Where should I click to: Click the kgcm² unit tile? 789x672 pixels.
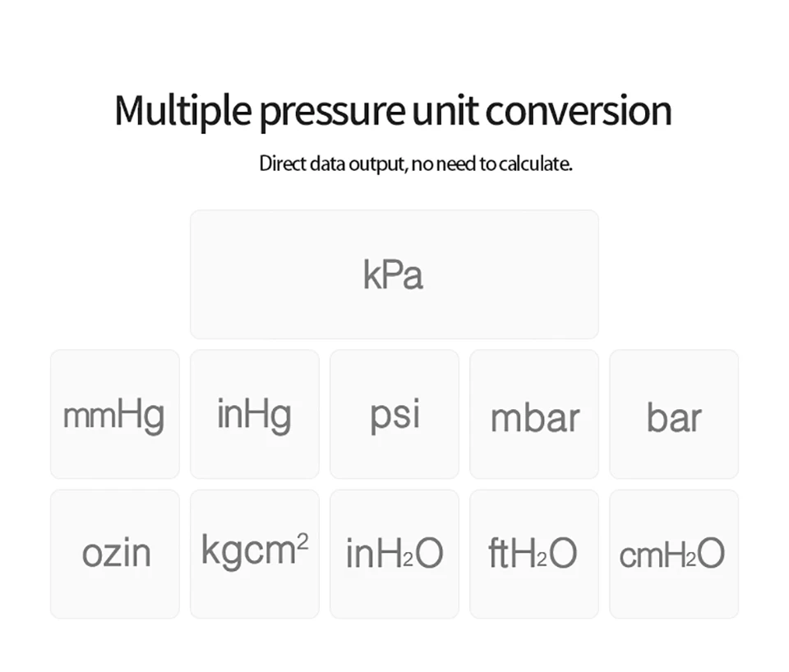(x=255, y=555)
